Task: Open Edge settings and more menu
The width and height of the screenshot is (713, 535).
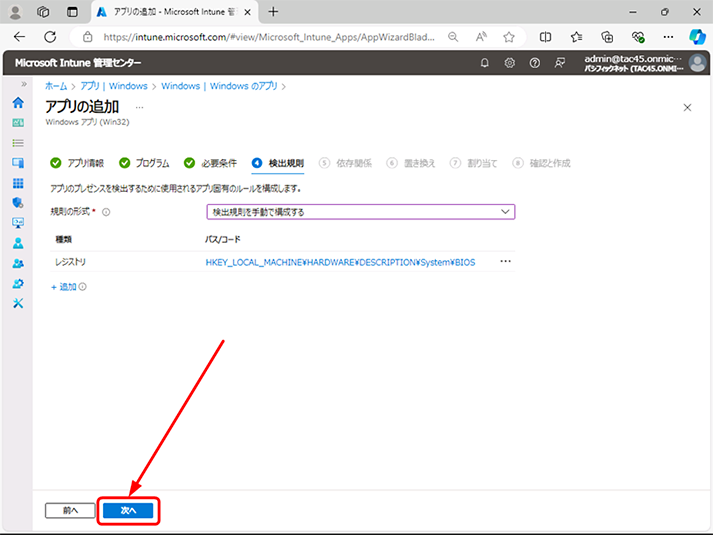Action: coord(668,37)
